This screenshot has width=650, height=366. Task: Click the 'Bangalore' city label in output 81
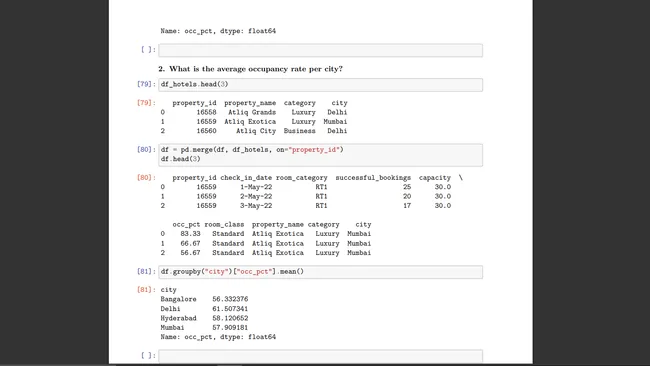coord(178,299)
